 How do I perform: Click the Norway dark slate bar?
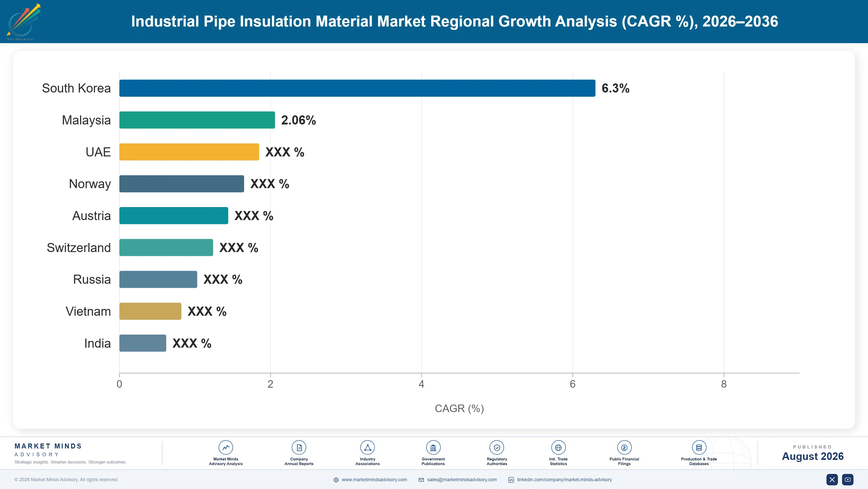point(182,184)
